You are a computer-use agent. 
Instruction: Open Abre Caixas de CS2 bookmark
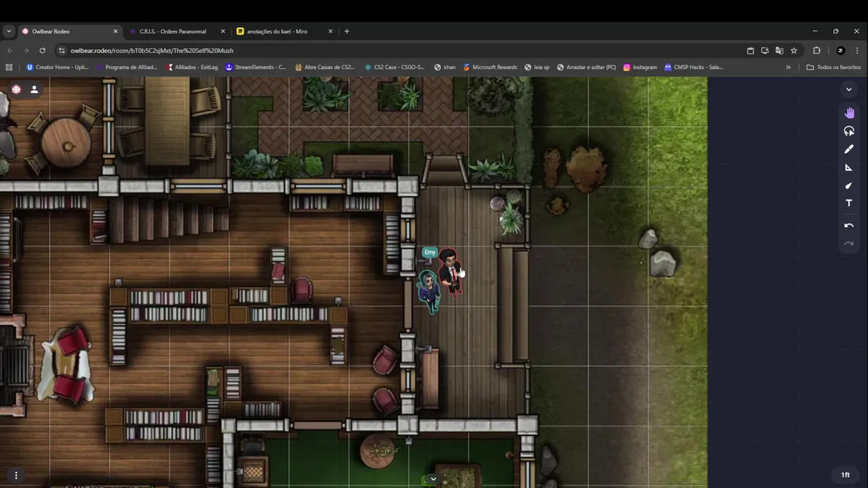click(325, 67)
